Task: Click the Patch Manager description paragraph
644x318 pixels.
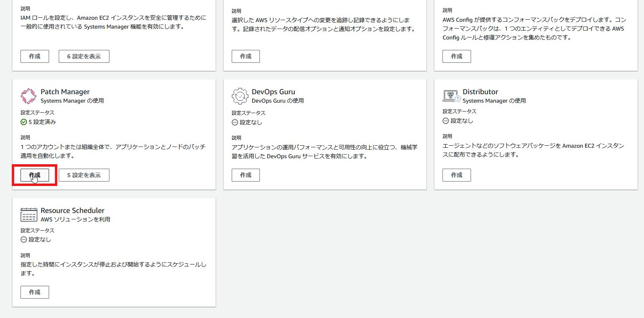Action: click(x=113, y=151)
